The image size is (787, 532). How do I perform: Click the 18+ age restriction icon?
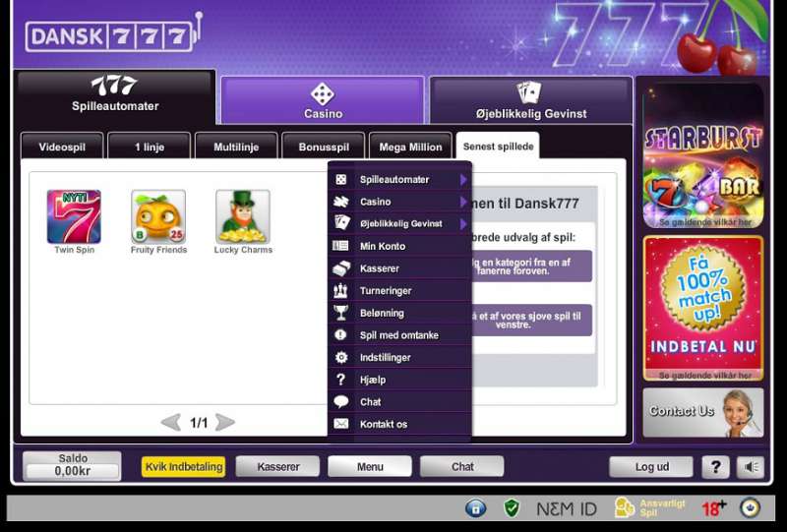point(713,508)
